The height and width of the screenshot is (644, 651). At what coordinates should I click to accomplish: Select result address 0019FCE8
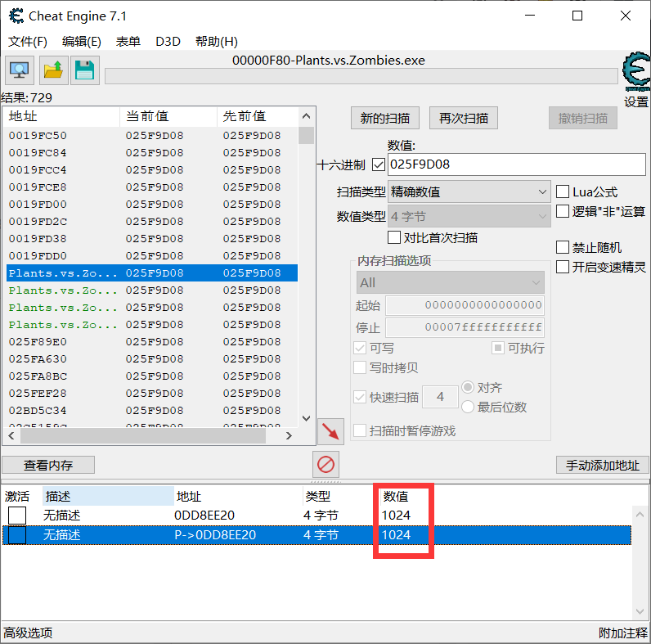[x=38, y=187]
